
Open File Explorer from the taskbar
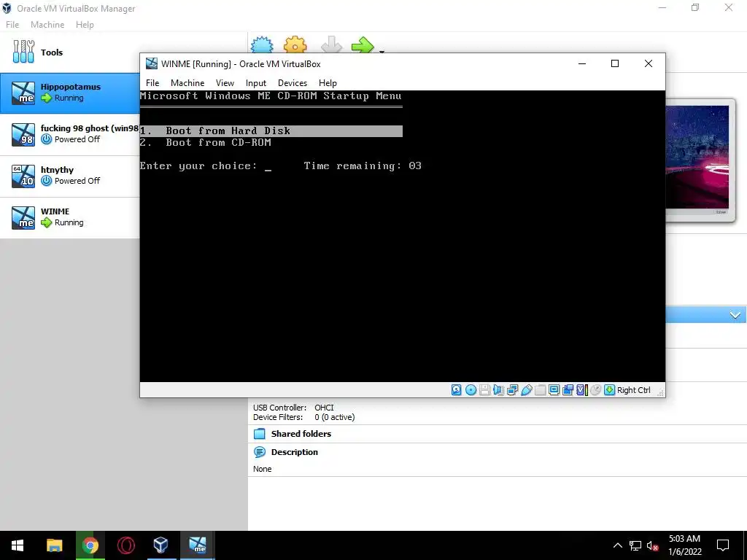54,545
